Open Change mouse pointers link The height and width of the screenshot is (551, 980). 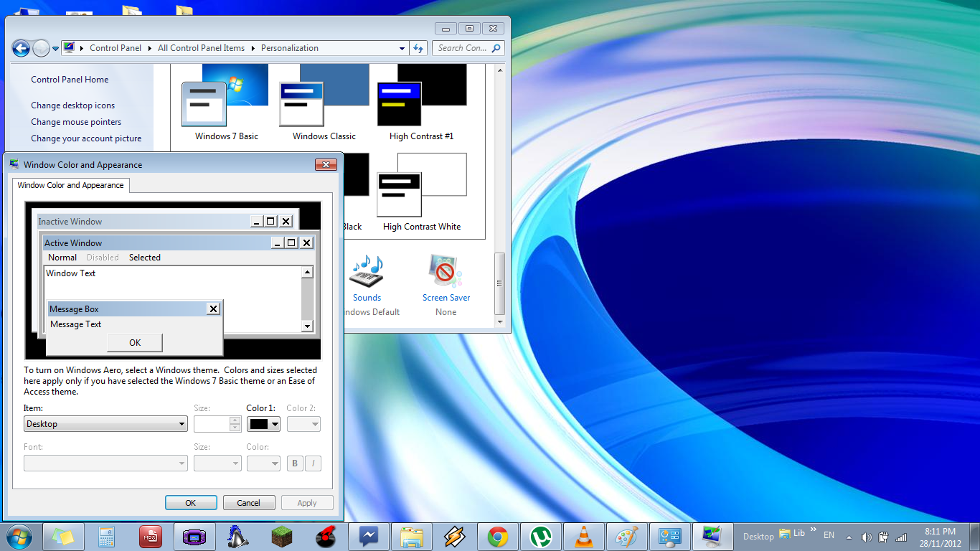pos(76,122)
